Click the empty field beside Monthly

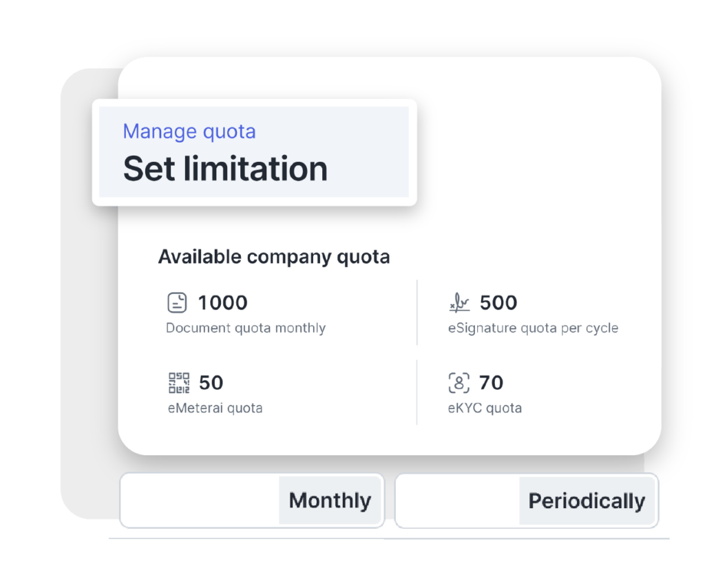tap(200, 501)
